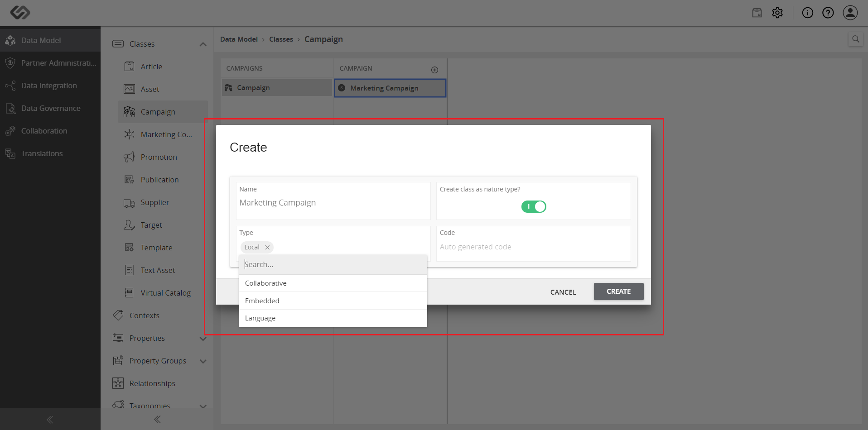This screenshot has height=430, width=868.
Task: Expand the Property Groups section chevron
Action: 203,361
